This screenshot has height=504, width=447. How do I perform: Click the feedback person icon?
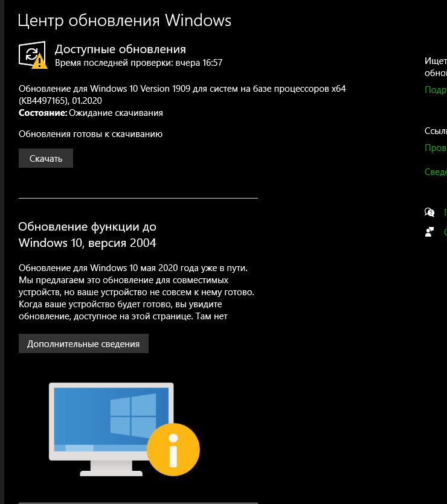[429, 232]
